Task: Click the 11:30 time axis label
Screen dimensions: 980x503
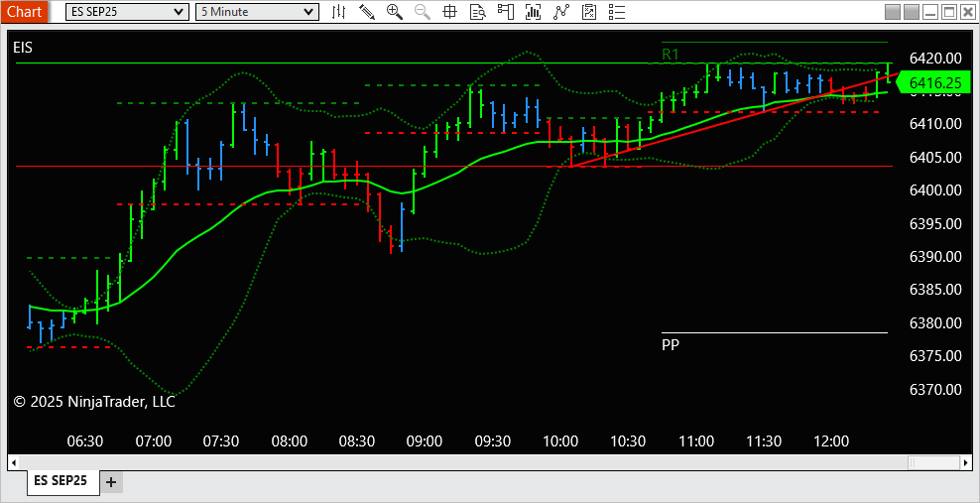Action: [764, 441]
